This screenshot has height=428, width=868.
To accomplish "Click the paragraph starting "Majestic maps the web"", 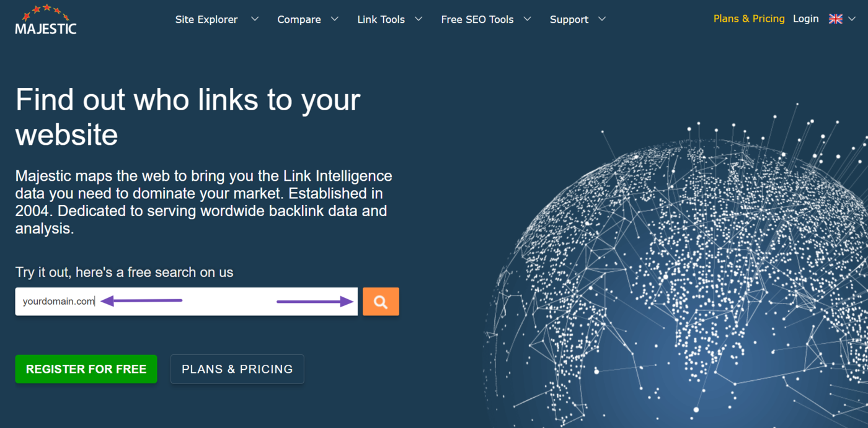I will point(203,202).
